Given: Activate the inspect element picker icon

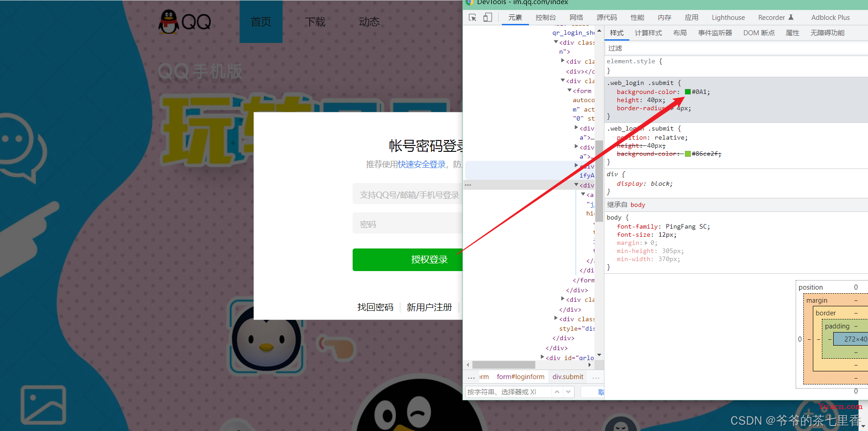Looking at the screenshot, I should click(472, 18).
